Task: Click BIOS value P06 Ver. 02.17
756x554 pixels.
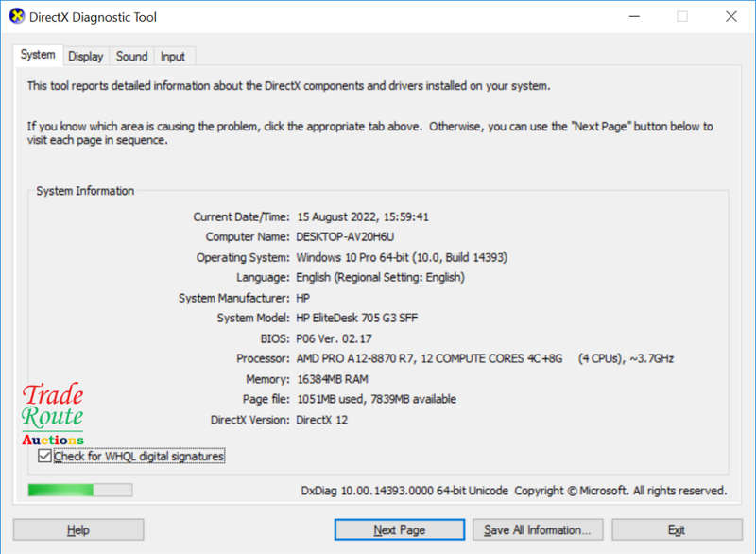Action: click(334, 338)
